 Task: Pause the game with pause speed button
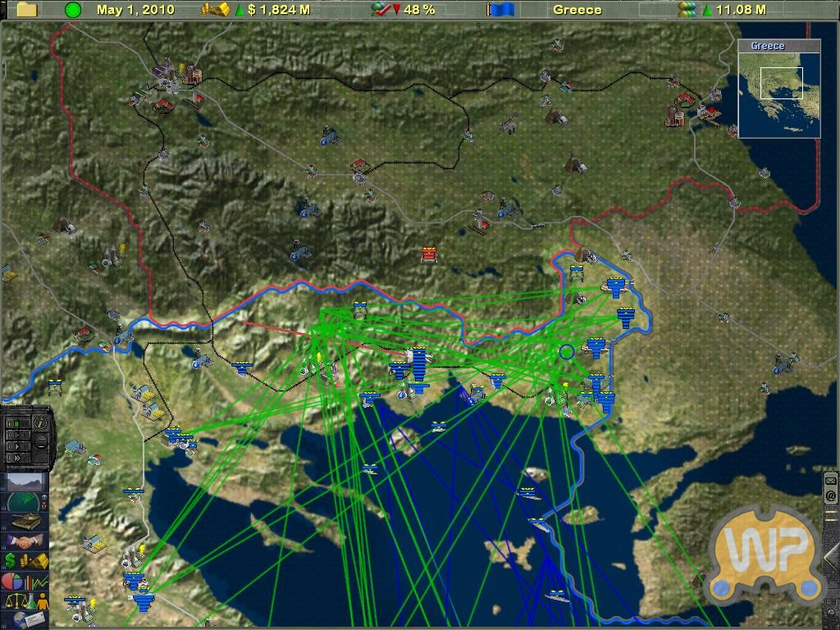pyautogui.click(x=14, y=424)
